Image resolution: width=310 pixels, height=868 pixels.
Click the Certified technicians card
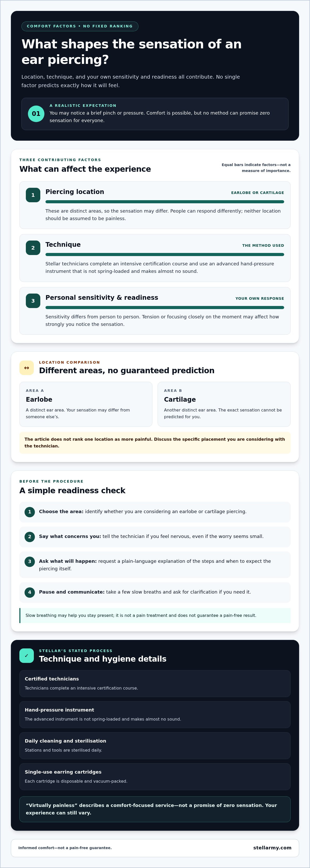point(155,684)
